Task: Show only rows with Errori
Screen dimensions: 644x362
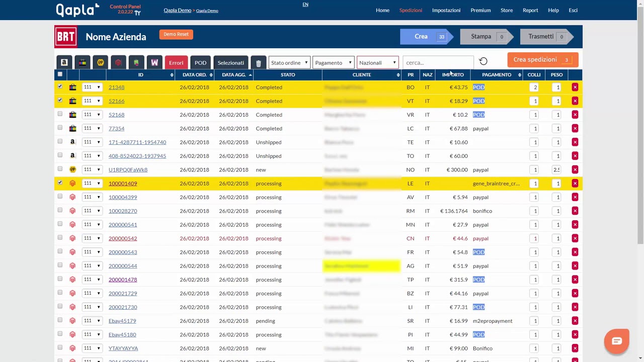Action: pos(176,63)
